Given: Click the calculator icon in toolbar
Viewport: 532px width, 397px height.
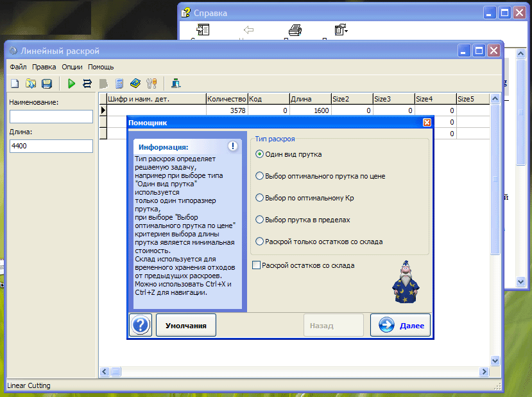Looking at the screenshot, I should [119, 84].
